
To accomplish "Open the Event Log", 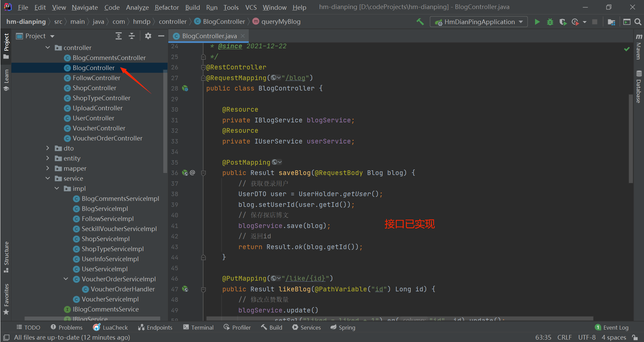I will 612,327.
